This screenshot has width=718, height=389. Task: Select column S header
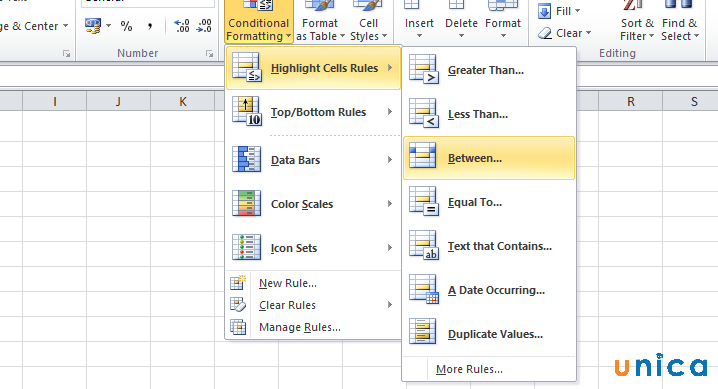click(x=692, y=101)
